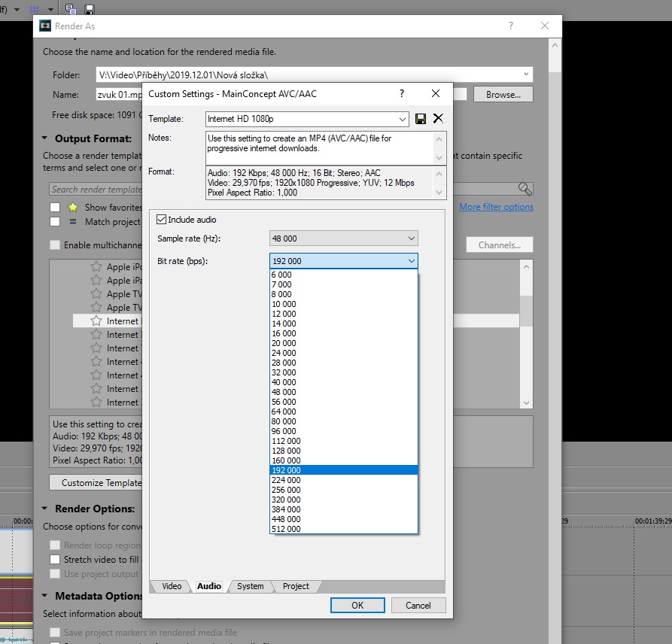Image resolution: width=672 pixels, height=644 pixels.
Task: Follow the More filter options link
Action: (496, 207)
